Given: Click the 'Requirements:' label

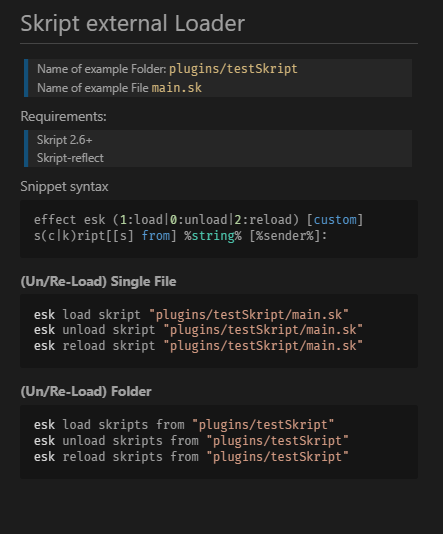Looking at the screenshot, I should (63, 116).
